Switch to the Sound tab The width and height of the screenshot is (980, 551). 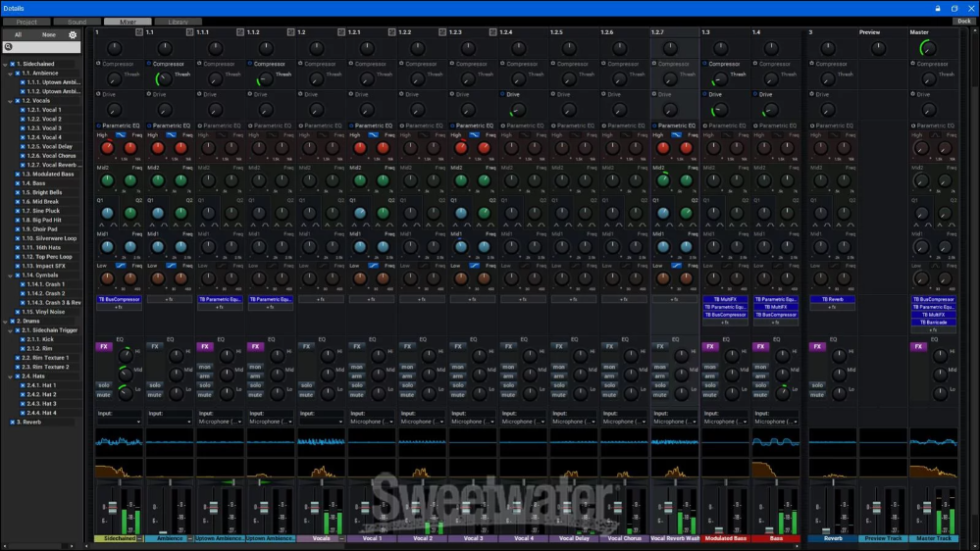(77, 22)
